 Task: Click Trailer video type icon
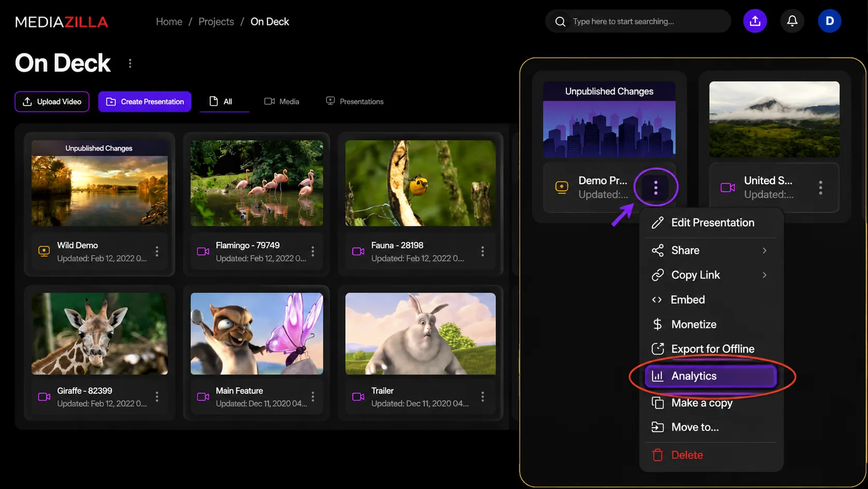point(358,397)
